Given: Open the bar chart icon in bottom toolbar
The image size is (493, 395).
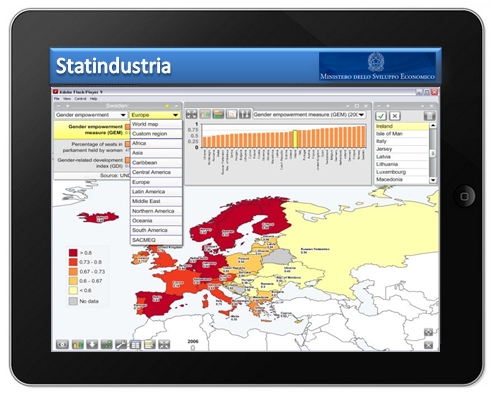Looking at the screenshot, I should click(x=78, y=344).
